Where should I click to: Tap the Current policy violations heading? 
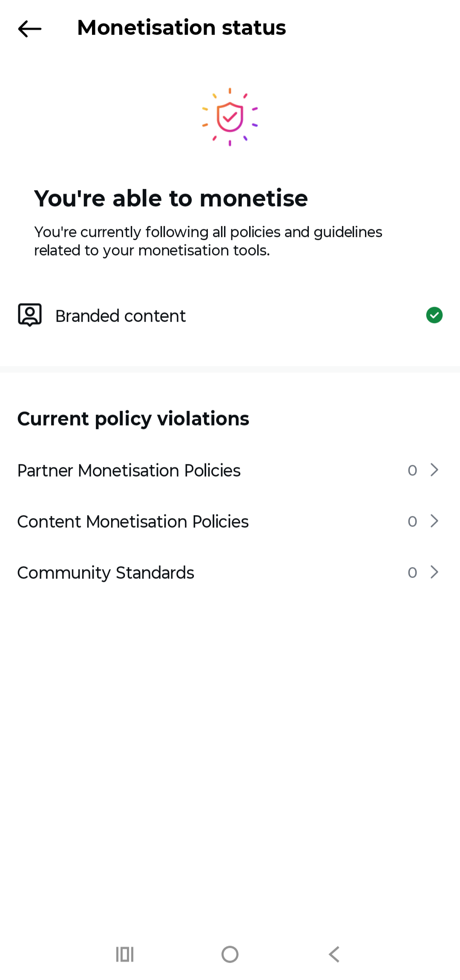tap(133, 419)
